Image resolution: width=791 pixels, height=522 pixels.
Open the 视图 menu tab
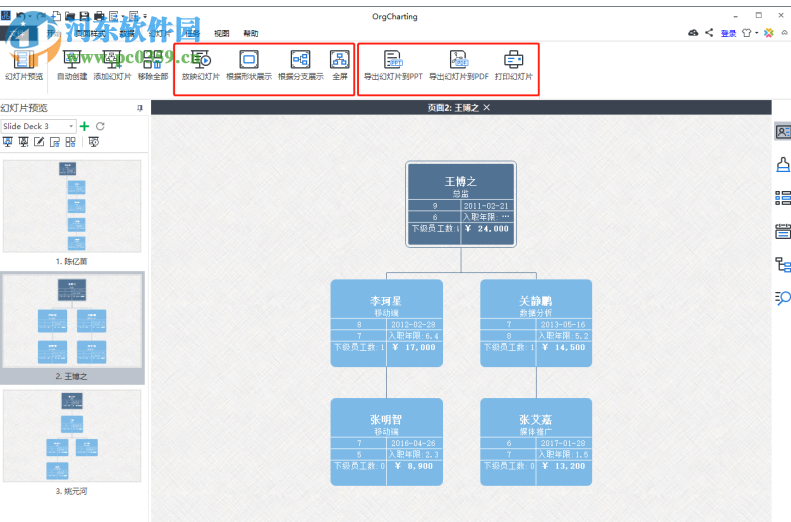tap(221, 33)
